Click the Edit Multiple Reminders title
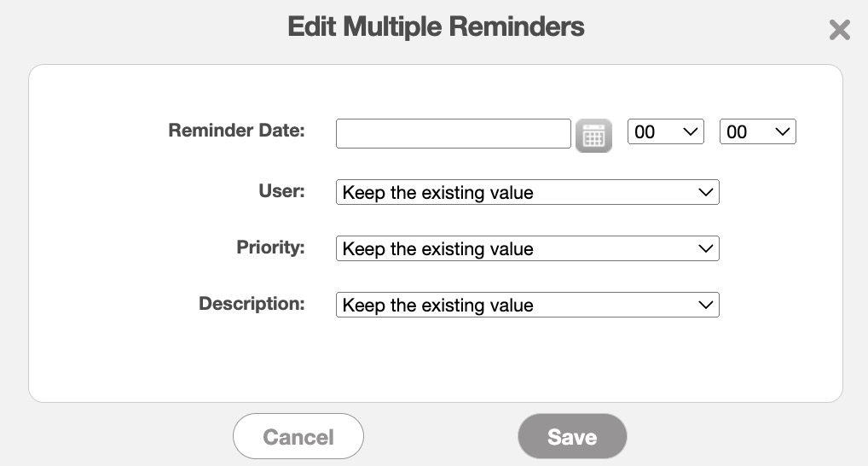The width and height of the screenshot is (868, 466). [x=436, y=26]
